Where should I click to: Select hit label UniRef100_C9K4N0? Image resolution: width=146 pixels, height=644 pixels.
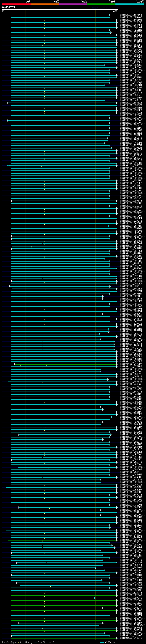131,575
